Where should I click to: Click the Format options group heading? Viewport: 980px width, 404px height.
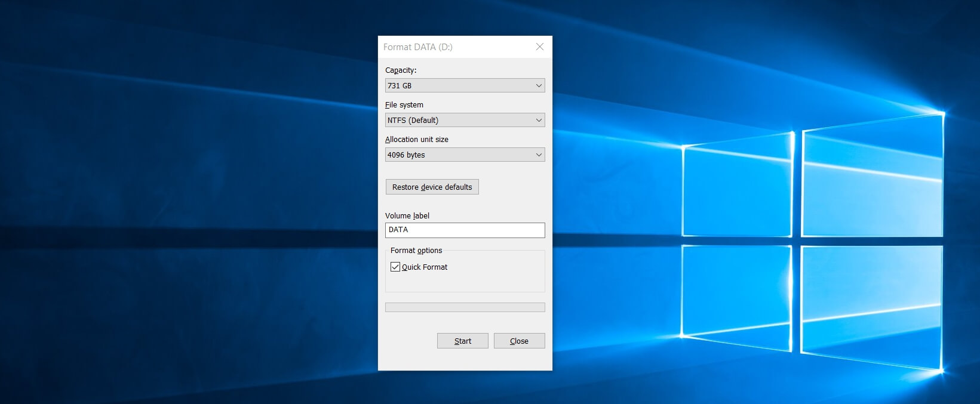coord(416,250)
